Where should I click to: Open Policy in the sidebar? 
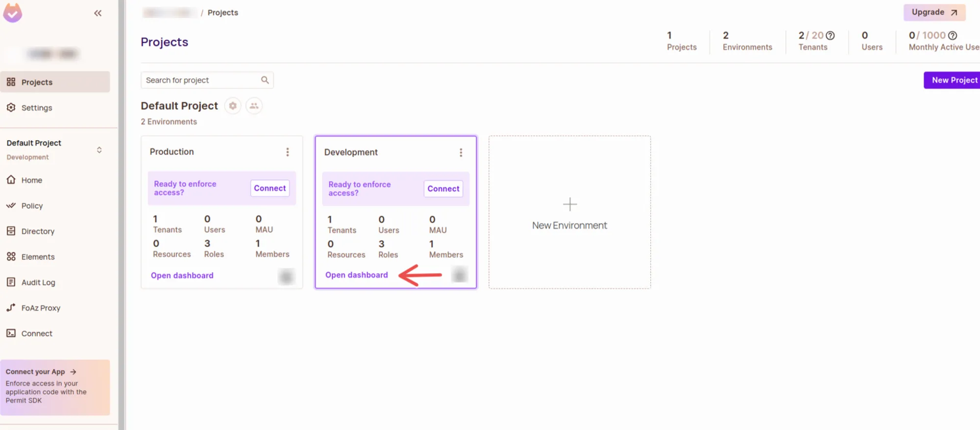tap(32, 206)
